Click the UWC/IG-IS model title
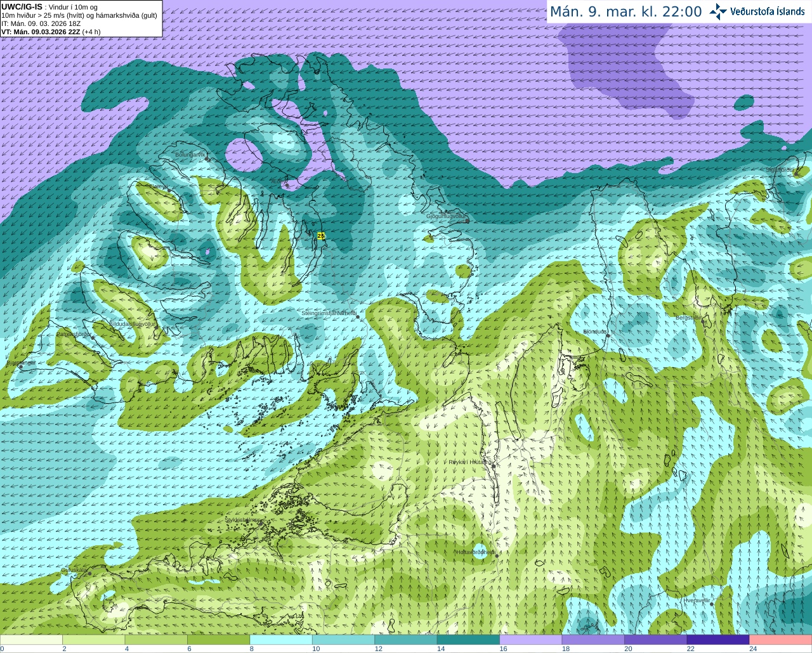This screenshot has height=653, width=812. (22, 6)
